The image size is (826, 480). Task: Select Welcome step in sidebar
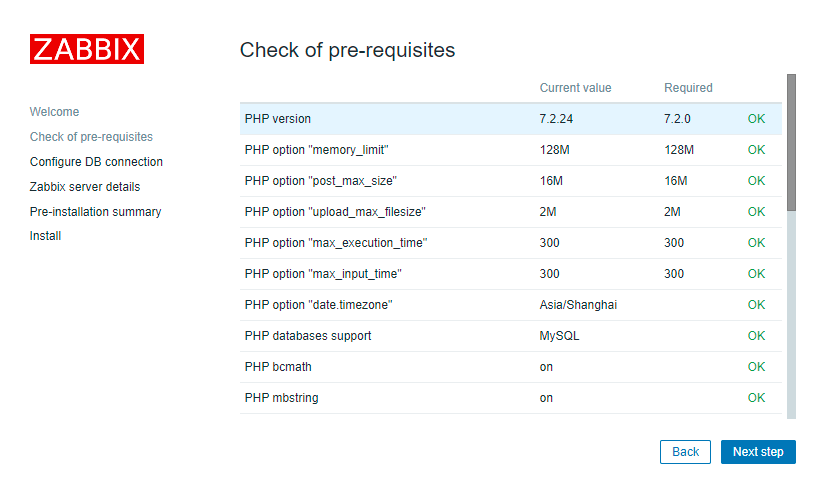tap(54, 112)
